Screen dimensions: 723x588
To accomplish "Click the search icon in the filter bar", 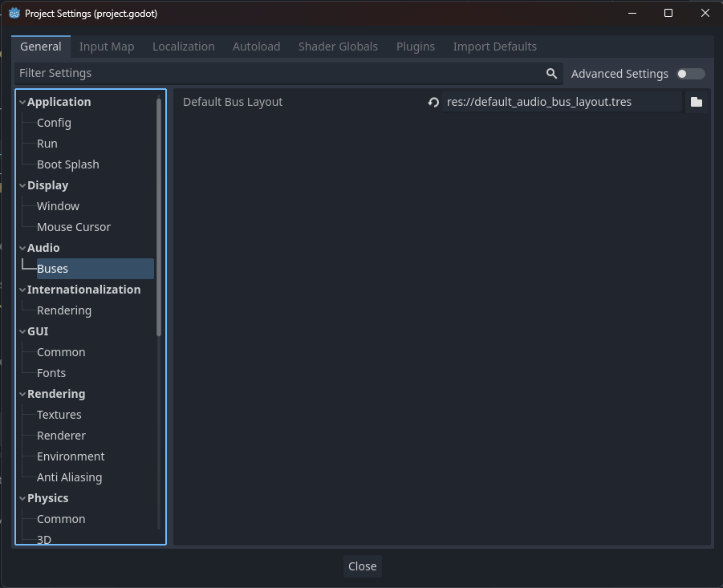I will (551, 73).
